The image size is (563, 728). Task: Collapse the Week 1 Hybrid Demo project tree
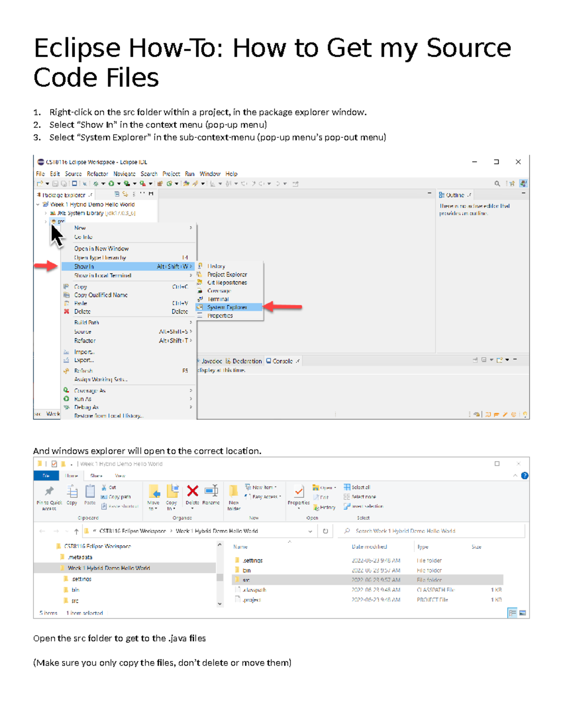[x=38, y=204]
